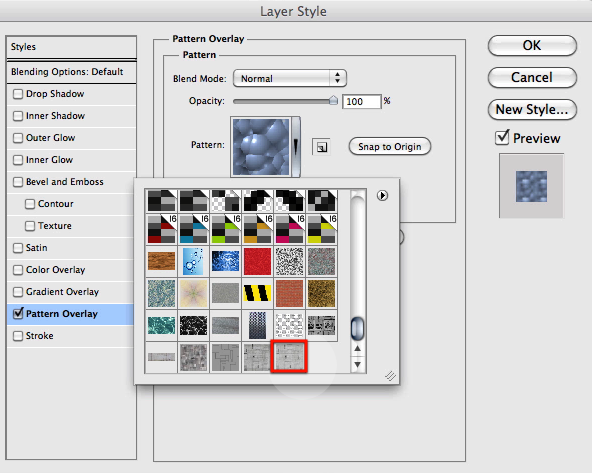This screenshot has height=473, width=592.
Task: Select the red brick pattern swatch
Action: pos(289,293)
